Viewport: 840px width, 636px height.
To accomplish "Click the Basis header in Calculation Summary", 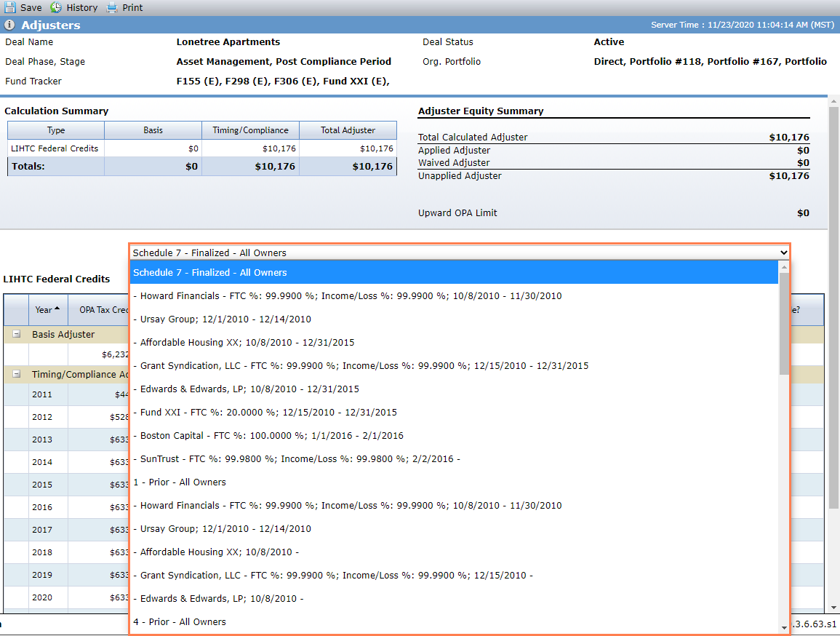I will click(153, 130).
